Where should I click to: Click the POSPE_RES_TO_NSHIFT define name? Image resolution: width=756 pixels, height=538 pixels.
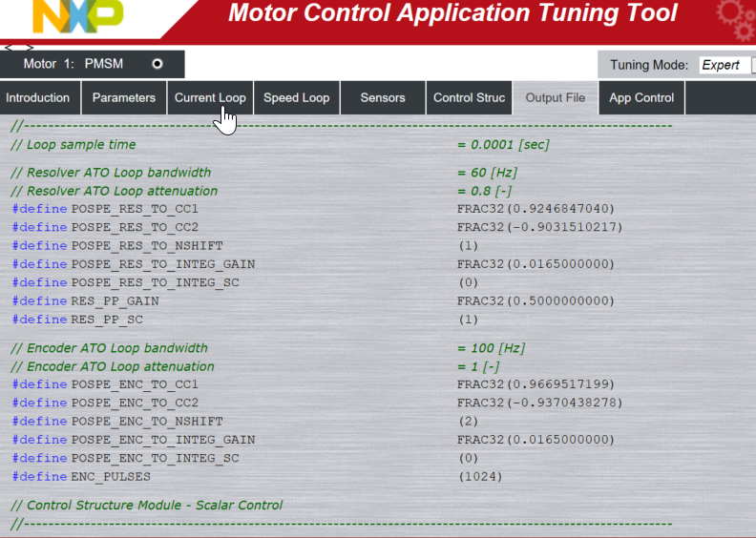click(147, 246)
